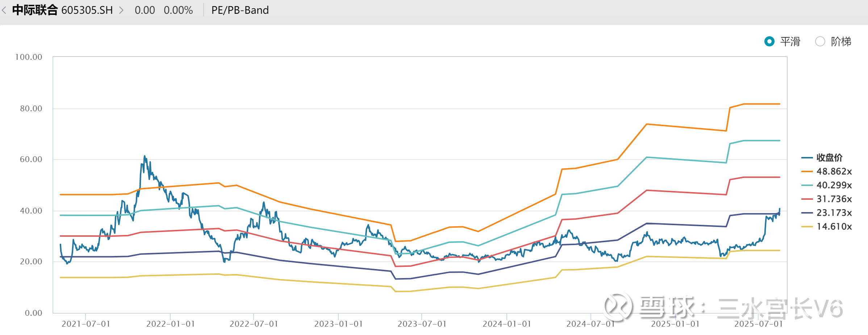Screen dimensions: 868x335
Task: Click the 2024-01-01 axis date marker
Action: pos(507,324)
